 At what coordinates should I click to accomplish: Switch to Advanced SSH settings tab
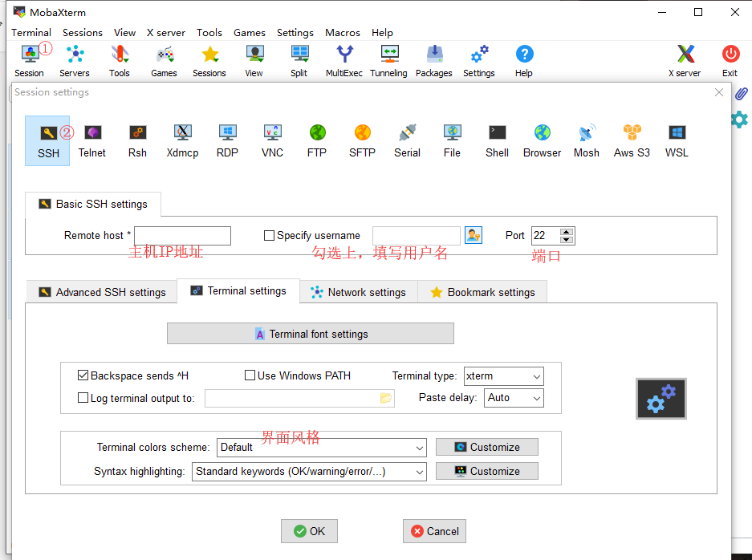[102, 292]
